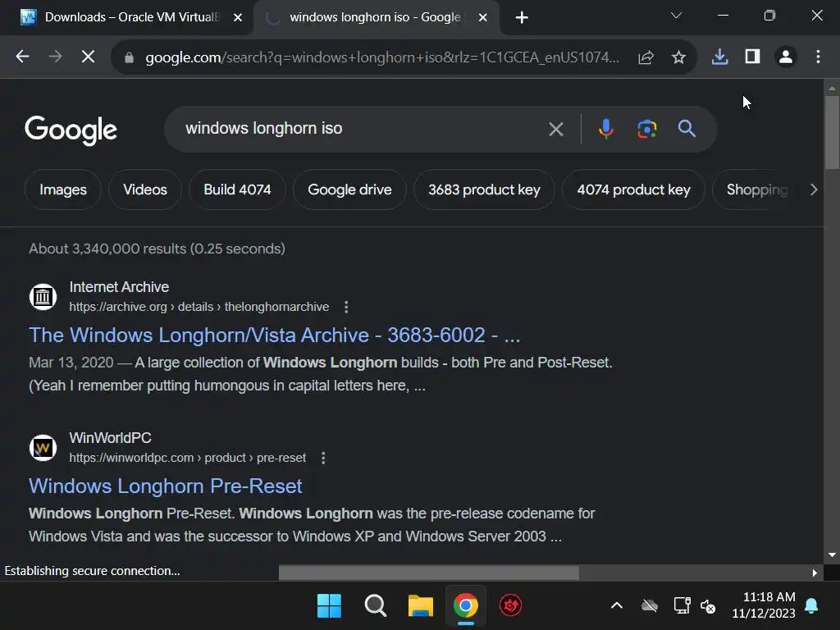840x630 pixels.
Task: Open taskbar Search
Action: point(375,606)
